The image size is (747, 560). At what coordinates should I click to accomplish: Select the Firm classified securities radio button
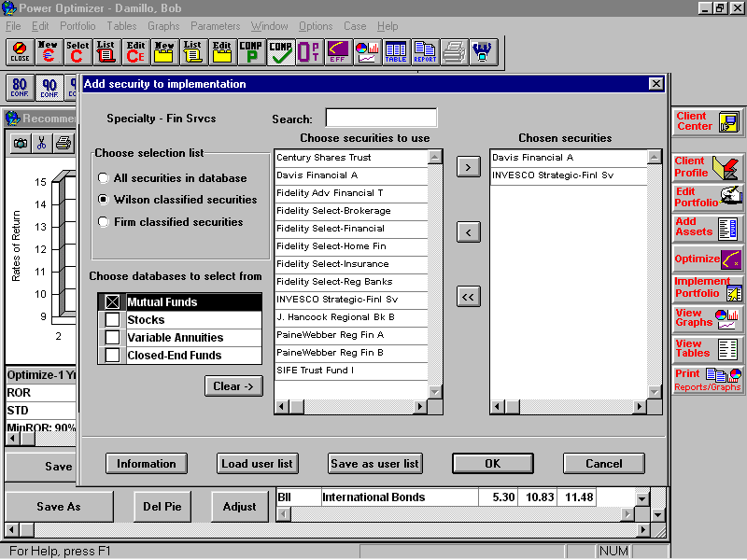coord(104,221)
